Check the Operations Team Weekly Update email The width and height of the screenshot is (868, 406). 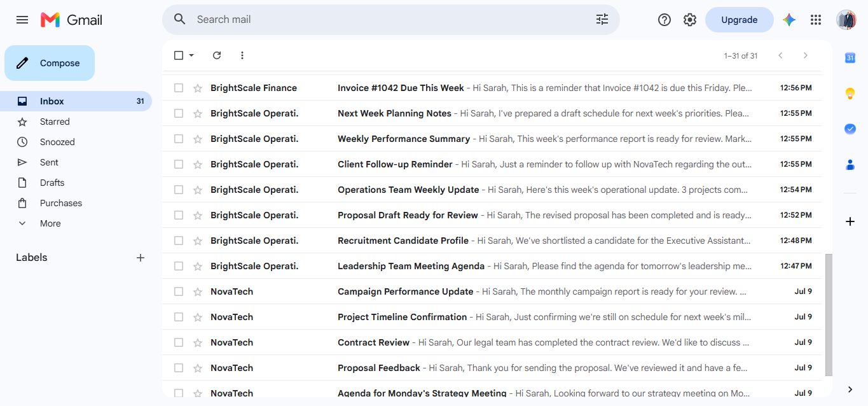[179, 190]
